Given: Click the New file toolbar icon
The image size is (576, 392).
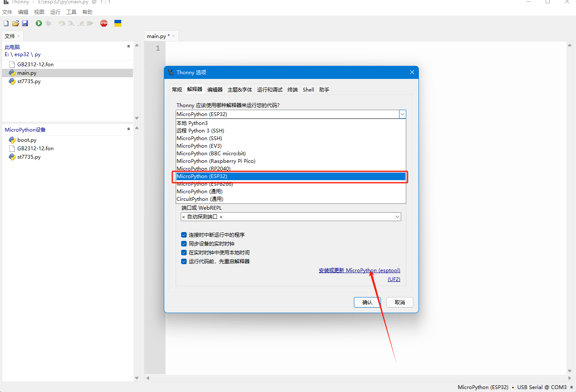Looking at the screenshot, I should [6, 23].
